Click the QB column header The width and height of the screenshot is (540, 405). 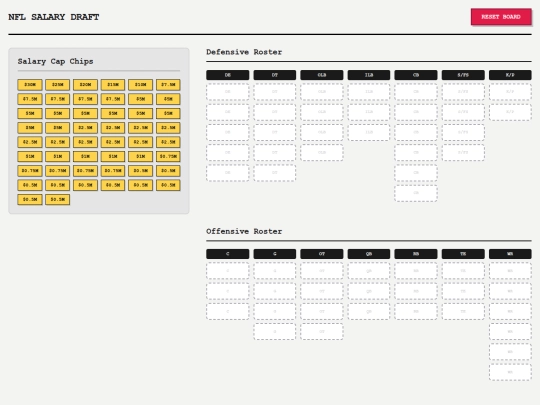click(369, 254)
